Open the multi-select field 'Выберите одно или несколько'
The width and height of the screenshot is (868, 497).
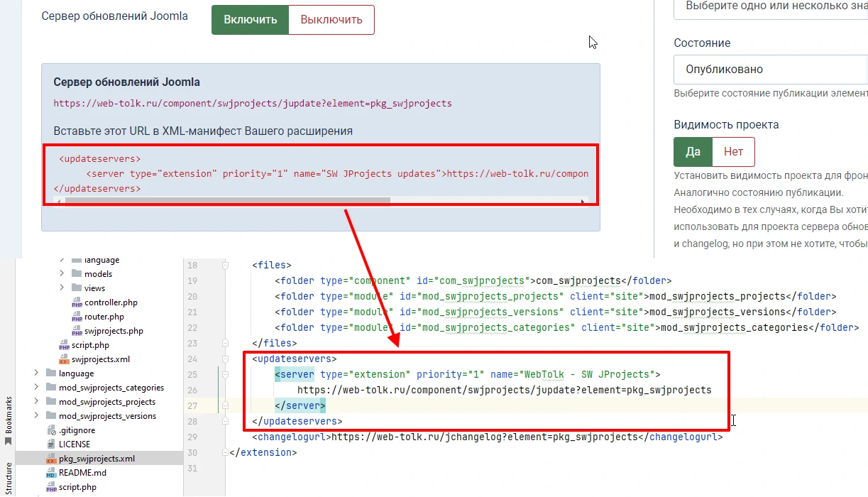770,9
